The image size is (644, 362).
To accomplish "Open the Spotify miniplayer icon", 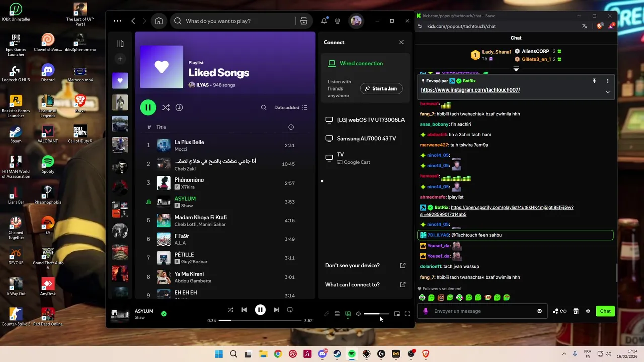I will (397, 314).
